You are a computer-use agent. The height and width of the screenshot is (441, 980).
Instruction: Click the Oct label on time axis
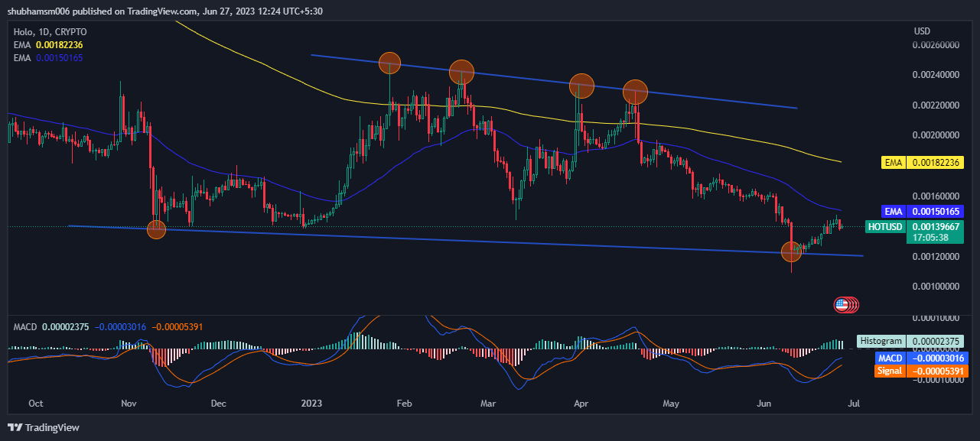coord(36,403)
